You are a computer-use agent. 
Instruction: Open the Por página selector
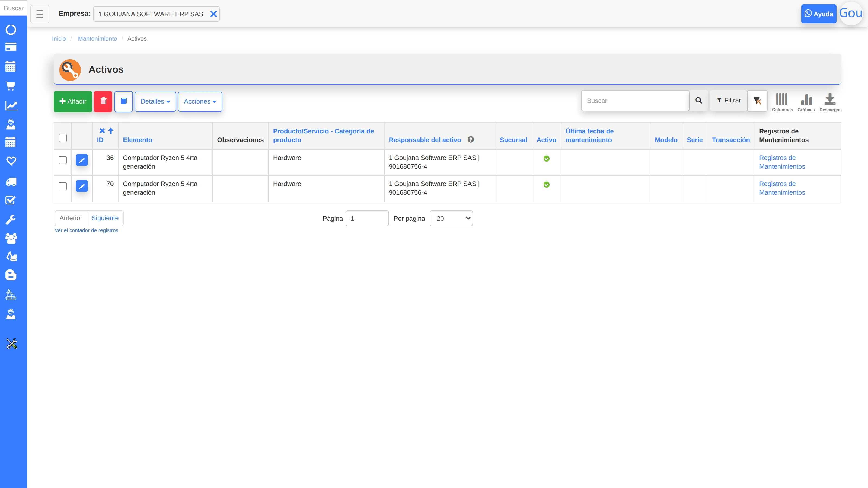(451, 218)
